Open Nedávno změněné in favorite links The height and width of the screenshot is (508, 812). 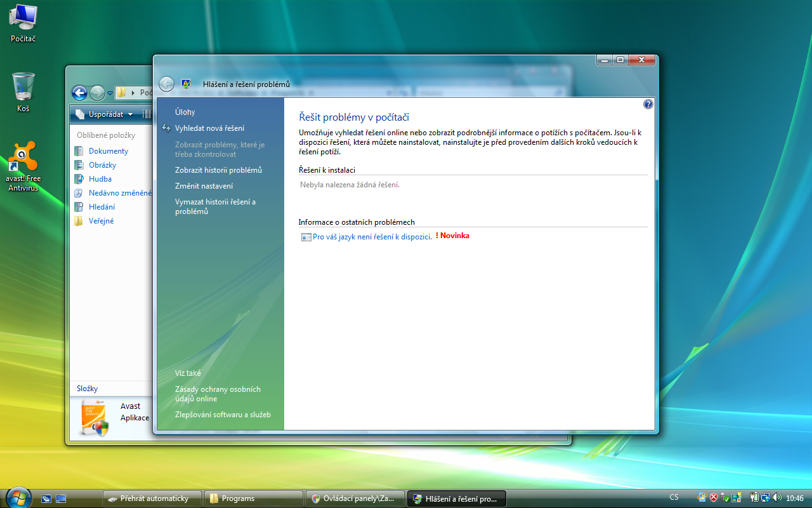[120, 193]
